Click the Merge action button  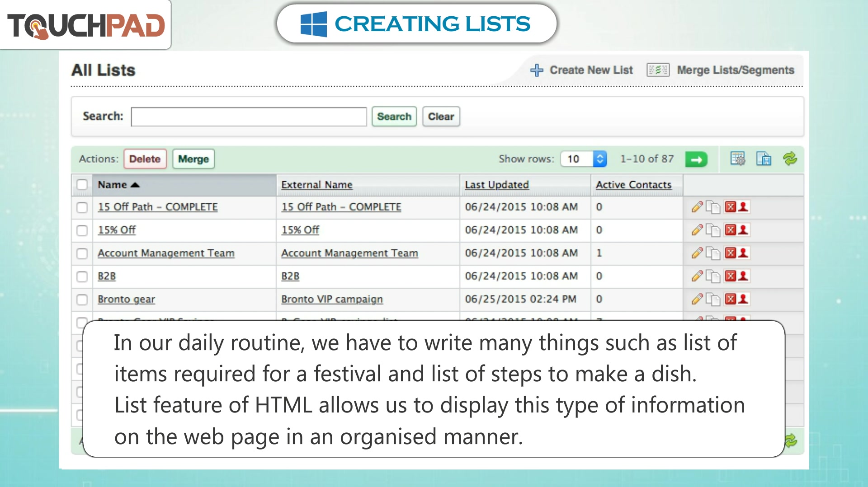click(193, 159)
